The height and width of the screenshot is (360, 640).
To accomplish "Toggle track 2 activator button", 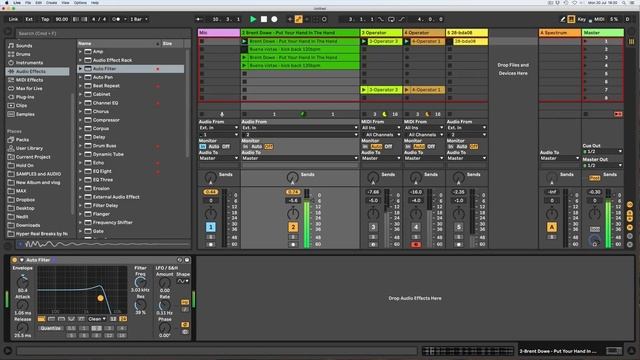I will click(x=293, y=227).
